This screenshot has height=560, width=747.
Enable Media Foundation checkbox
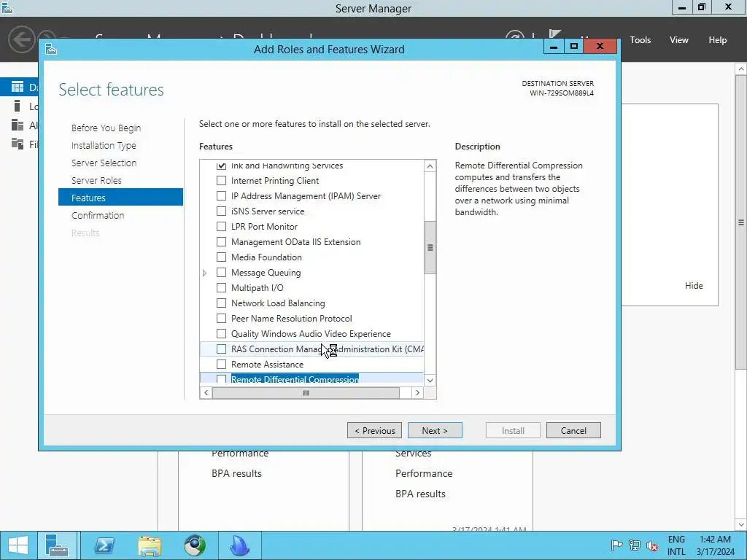point(221,257)
